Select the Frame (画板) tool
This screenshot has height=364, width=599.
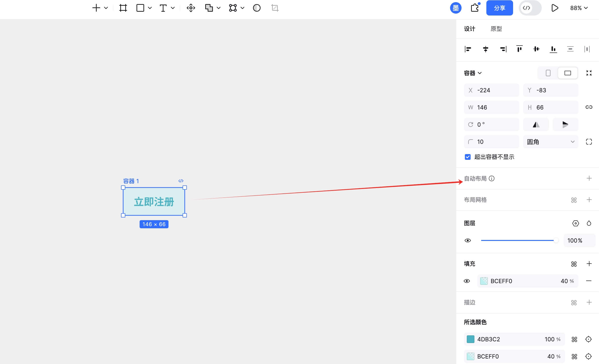click(x=123, y=8)
